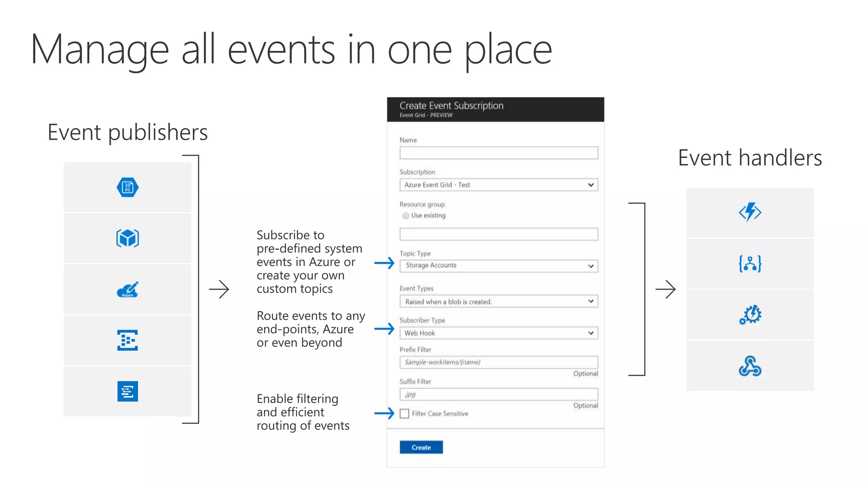Open the Event Types dropdown

point(498,301)
